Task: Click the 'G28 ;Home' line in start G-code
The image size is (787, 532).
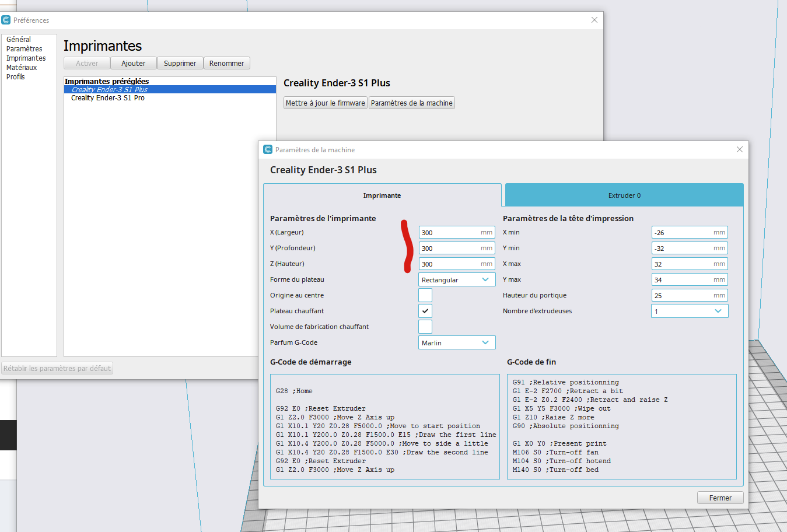Action: pyautogui.click(x=294, y=391)
